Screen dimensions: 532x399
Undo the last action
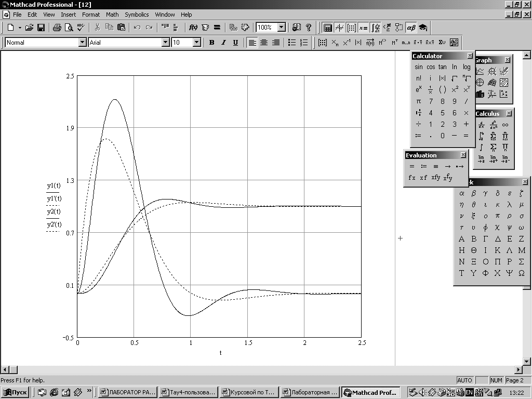tap(137, 28)
